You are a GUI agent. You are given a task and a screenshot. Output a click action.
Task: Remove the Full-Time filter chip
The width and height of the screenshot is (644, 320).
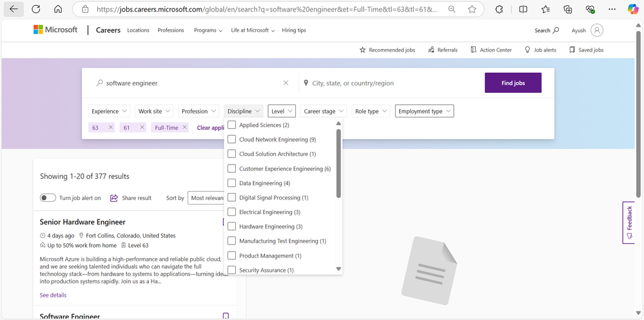184,127
